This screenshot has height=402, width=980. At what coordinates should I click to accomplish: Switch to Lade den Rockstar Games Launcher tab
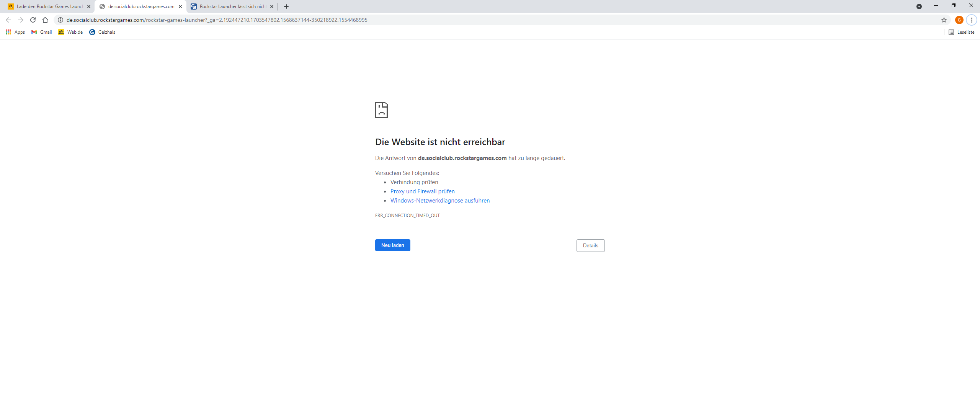point(50,7)
